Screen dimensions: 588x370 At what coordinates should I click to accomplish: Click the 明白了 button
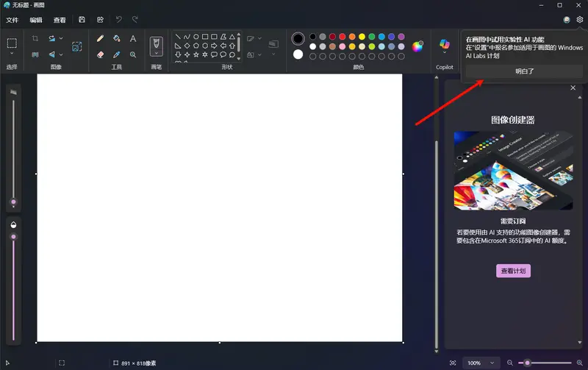point(524,71)
